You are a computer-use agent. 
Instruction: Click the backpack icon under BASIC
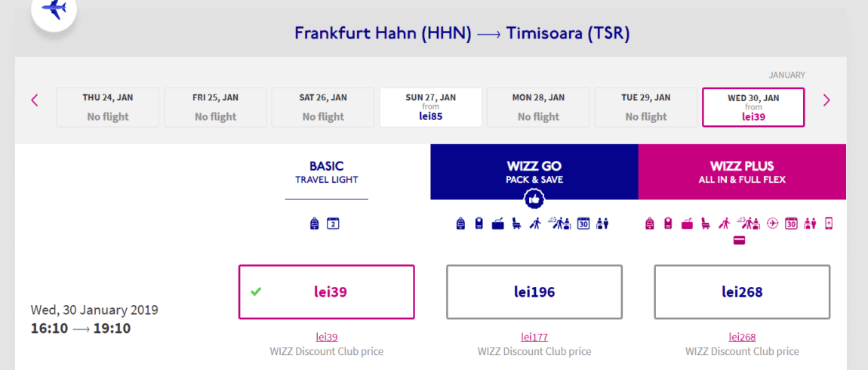tap(315, 224)
